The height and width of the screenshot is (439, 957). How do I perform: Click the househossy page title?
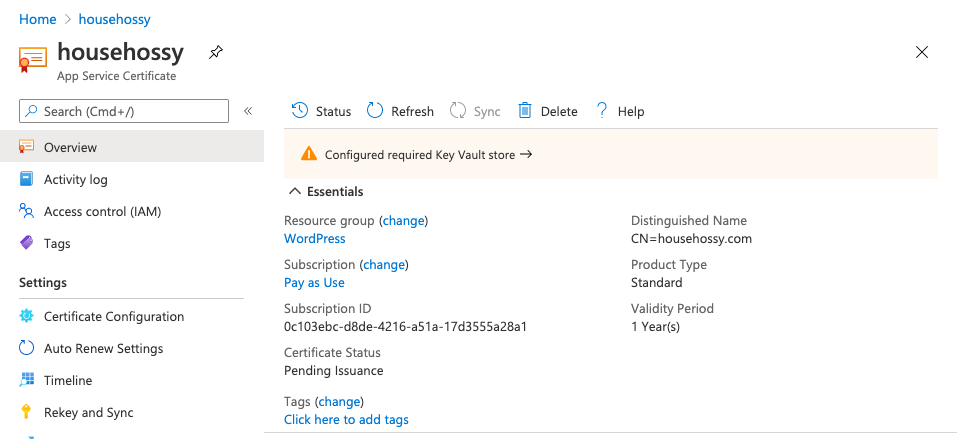(120, 52)
